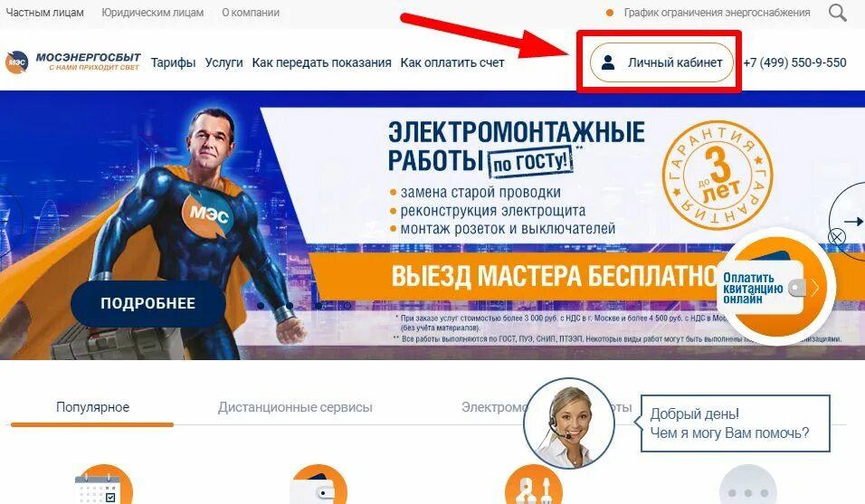Click the electrical tools service icon

click(534, 485)
